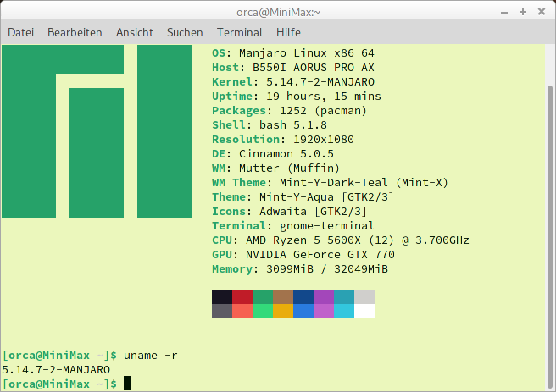Screen dimensions: 556x392
Task: Click the uname output '5.14.7-2-MANJARO' at the bottom
Action: click(56, 370)
